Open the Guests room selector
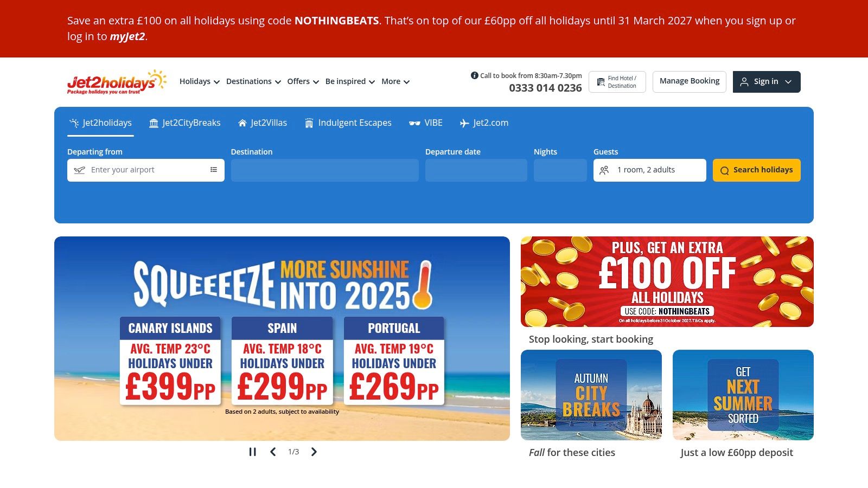 point(649,170)
